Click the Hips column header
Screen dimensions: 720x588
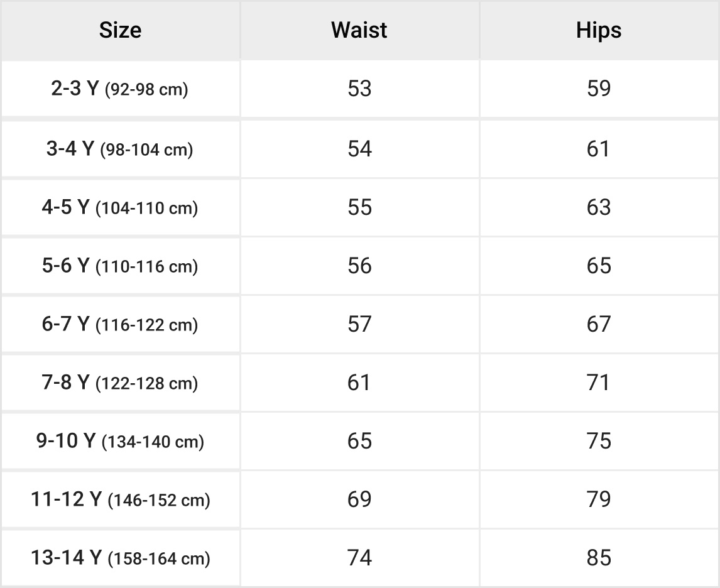(599, 30)
